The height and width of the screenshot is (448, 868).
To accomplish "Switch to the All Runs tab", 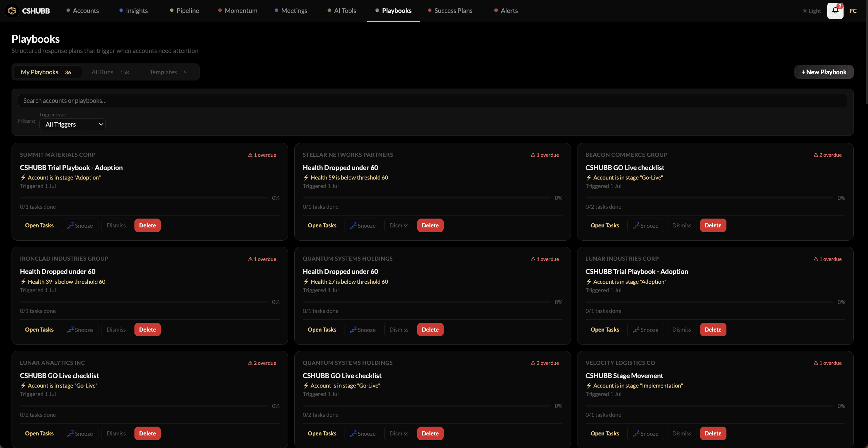I will 110,72.
